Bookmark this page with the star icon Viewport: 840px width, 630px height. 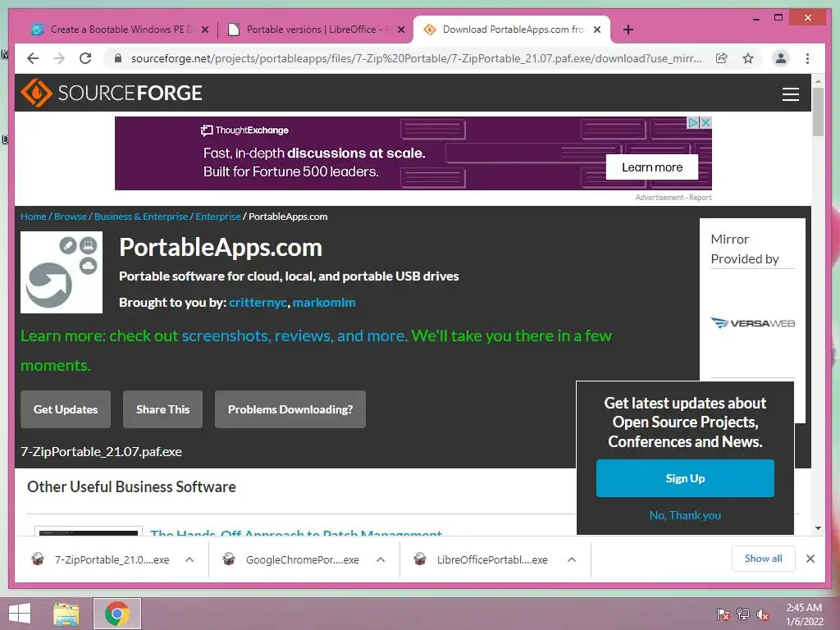[748, 58]
